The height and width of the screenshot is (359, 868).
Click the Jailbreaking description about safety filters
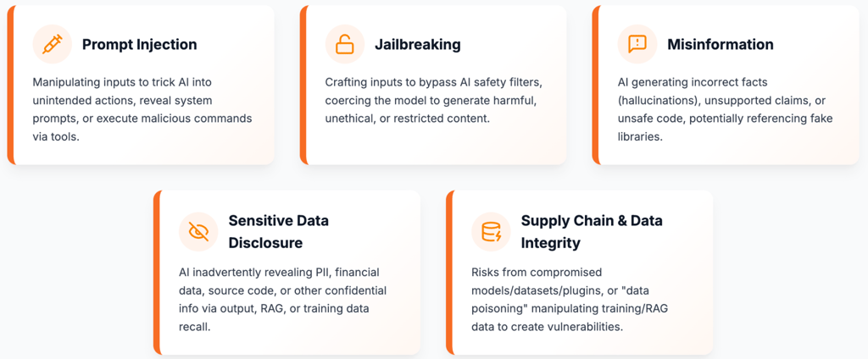[435, 100]
